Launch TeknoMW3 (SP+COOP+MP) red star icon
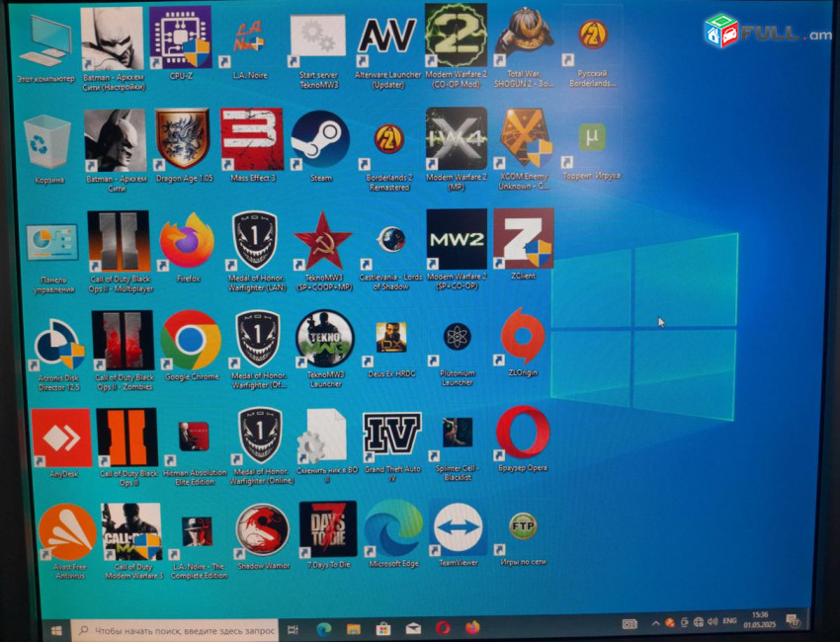This screenshot has width=840, height=642. (323, 240)
